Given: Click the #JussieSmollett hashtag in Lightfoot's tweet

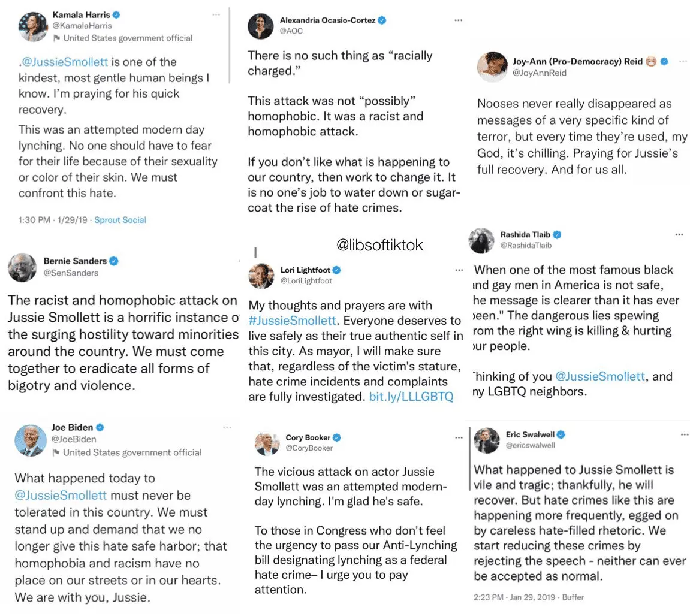Looking at the screenshot, I should pos(291,321).
